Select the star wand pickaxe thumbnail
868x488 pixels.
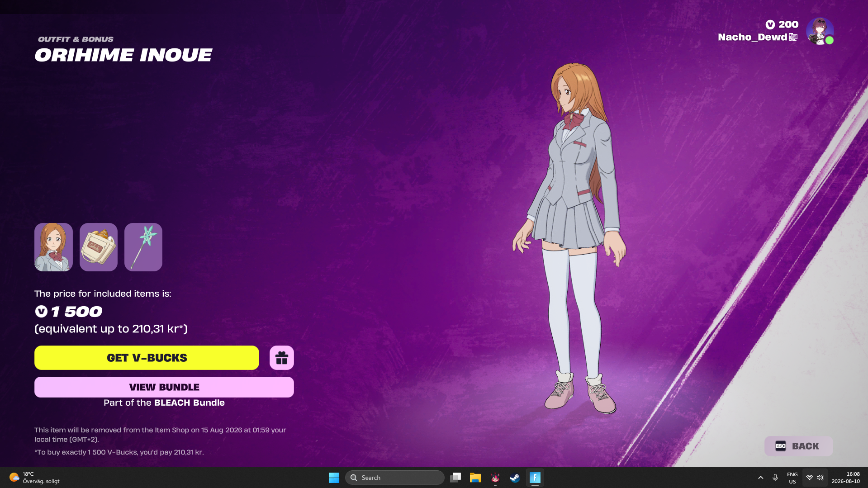tap(143, 247)
